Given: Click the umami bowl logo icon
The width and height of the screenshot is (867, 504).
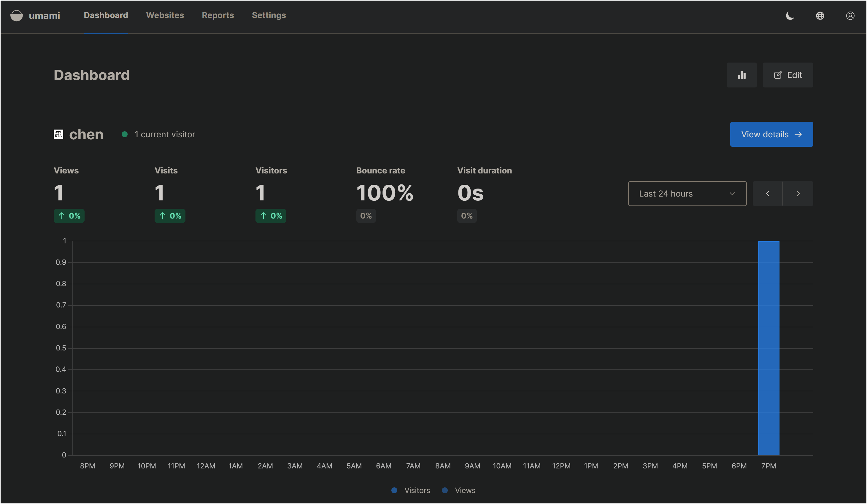Looking at the screenshot, I should [17, 15].
